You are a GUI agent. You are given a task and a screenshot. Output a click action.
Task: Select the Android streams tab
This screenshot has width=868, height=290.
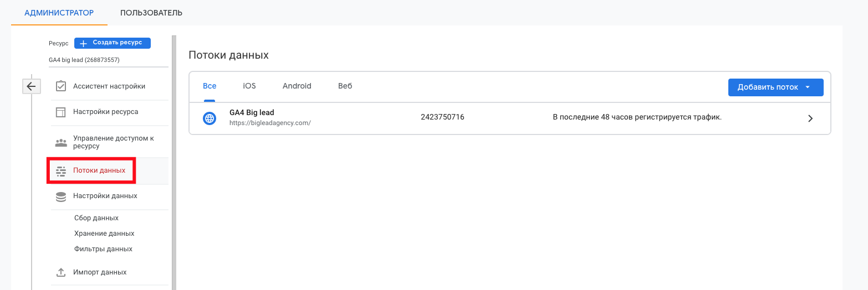click(297, 86)
